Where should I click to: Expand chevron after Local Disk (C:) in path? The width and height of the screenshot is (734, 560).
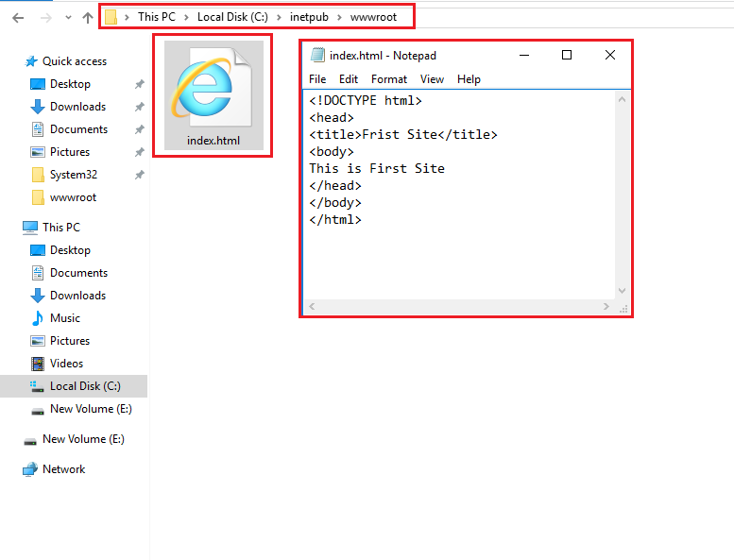[x=279, y=17]
